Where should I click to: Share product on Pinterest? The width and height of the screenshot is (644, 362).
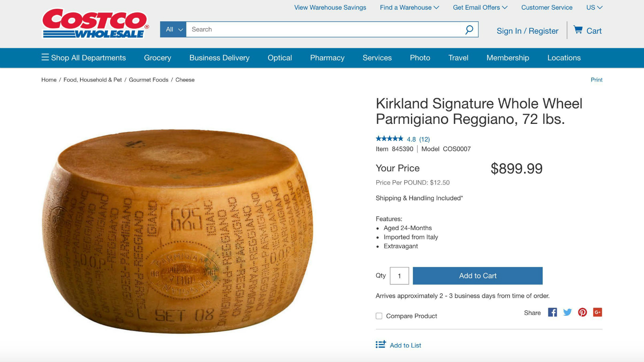point(582,312)
